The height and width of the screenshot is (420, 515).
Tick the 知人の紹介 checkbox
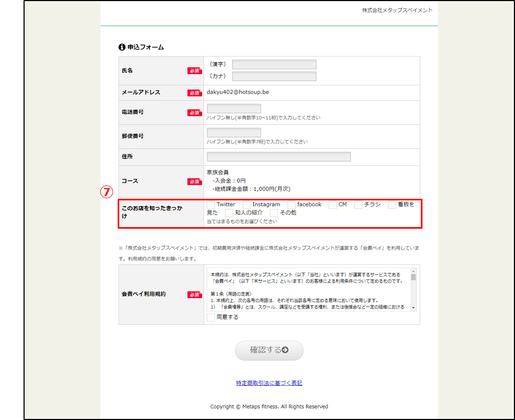229,213
